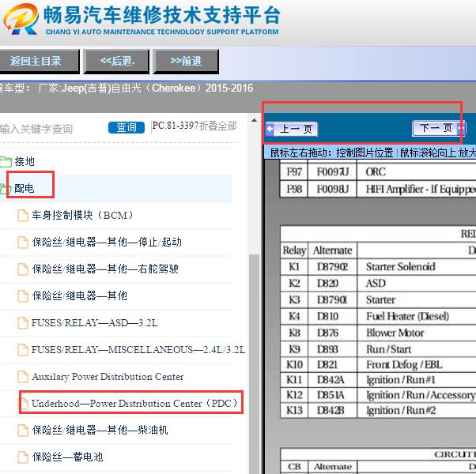Click document icon beside 车身控制模块（BCM）
The width and height of the screenshot is (476, 474).
pyautogui.click(x=23, y=216)
